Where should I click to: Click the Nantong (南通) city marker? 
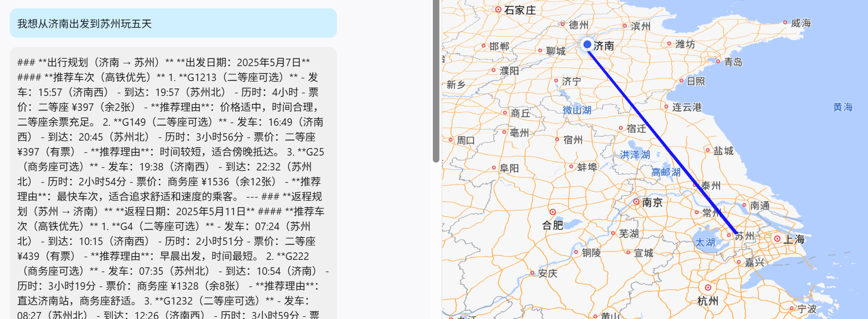pyautogui.click(x=744, y=205)
